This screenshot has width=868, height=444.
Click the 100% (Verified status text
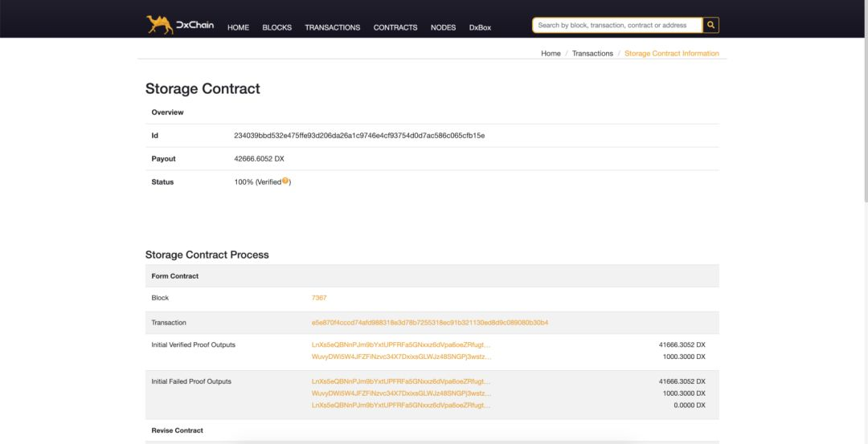click(257, 182)
